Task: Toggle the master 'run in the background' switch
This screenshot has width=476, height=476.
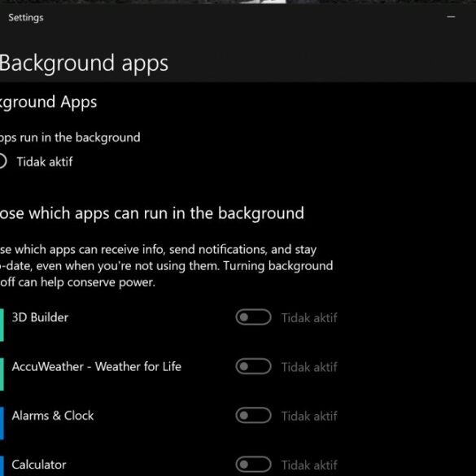Action: tap(2, 161)
